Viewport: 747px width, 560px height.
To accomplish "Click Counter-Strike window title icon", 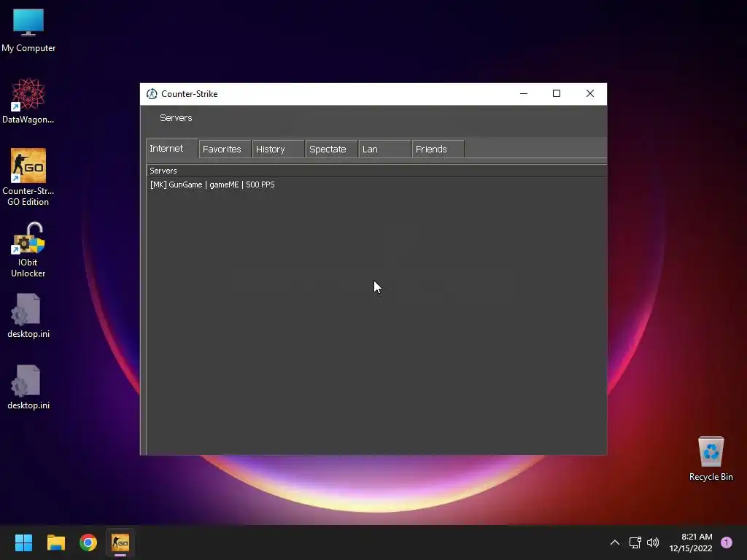I will [152, 94].
